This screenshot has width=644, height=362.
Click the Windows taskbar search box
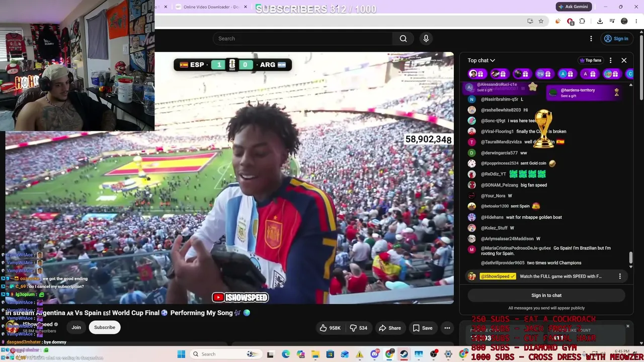[225, 354]
